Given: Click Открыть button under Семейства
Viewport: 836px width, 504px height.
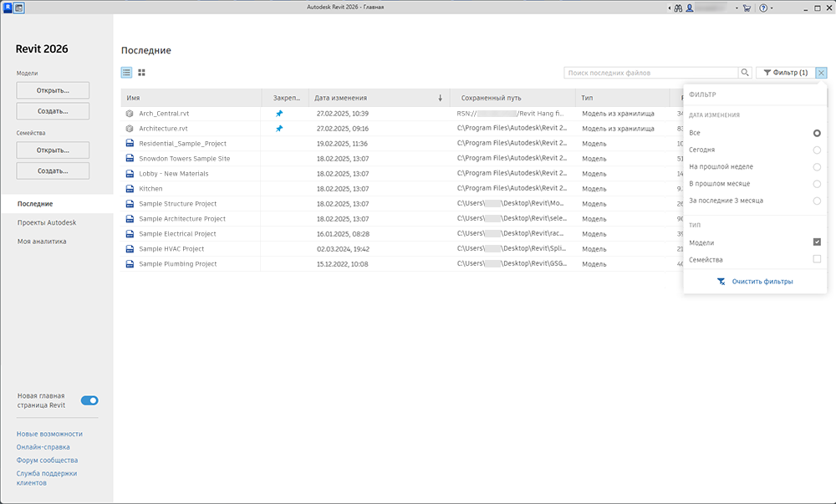Looking at the screenshot, I should coord(53,150).
